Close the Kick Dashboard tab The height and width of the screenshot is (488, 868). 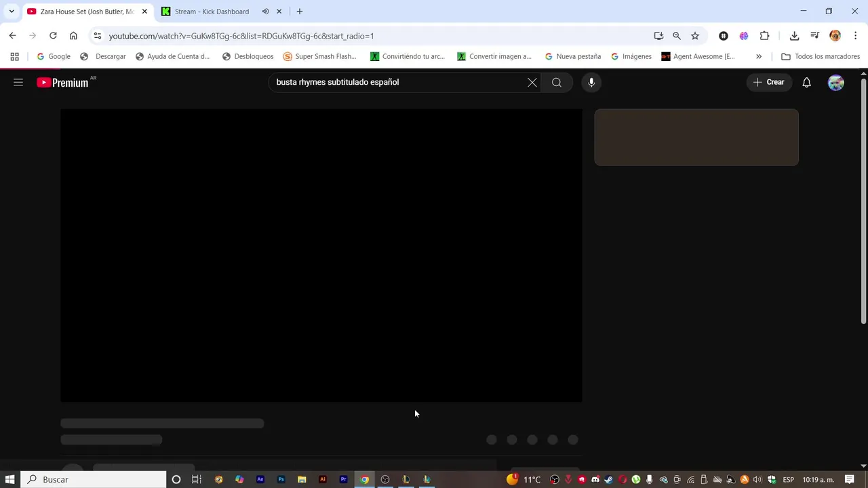[x=279, y=12]
